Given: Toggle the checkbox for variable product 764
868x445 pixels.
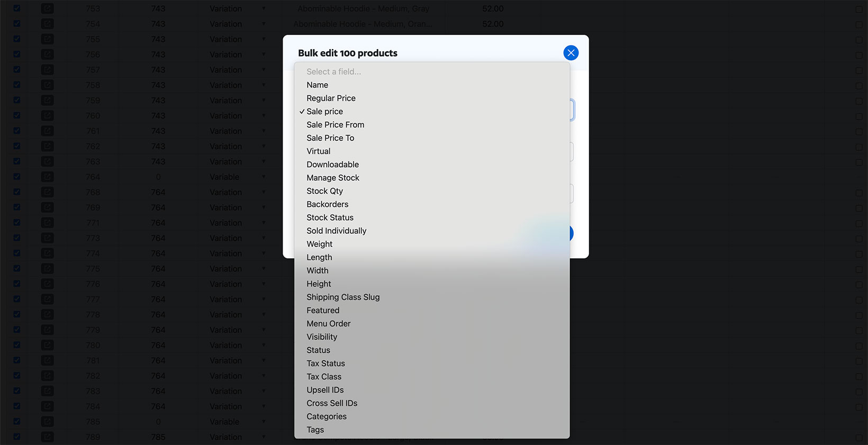Looking at the screenshot, I should tap(16, 177).
